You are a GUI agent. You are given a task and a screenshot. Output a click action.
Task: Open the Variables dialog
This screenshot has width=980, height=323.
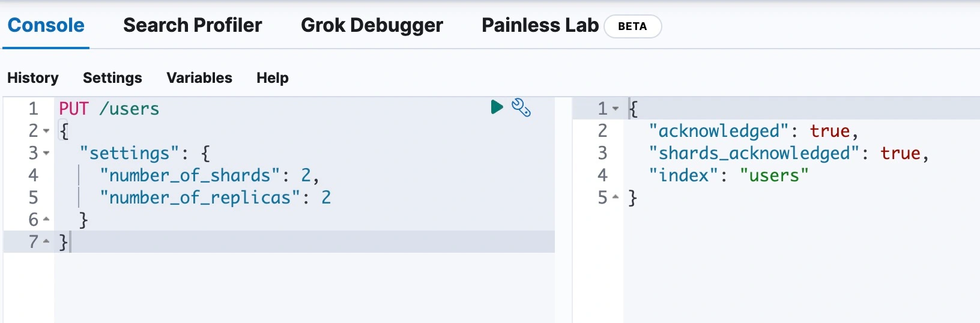(x=199, y=78)
